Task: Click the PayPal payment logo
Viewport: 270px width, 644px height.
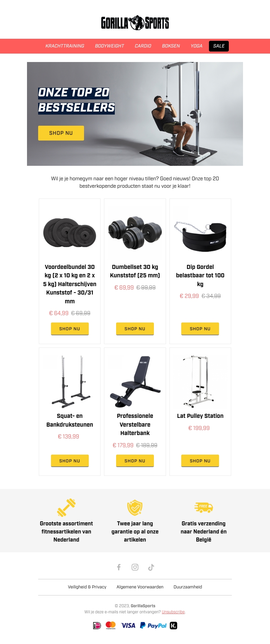Action: click(153, 625)
